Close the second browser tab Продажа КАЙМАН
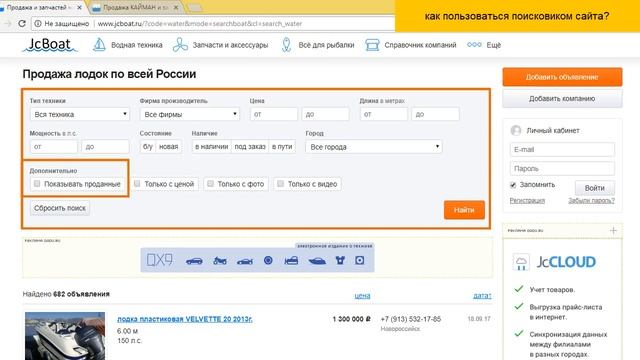 pyautogui.click(x=176, y=7)
